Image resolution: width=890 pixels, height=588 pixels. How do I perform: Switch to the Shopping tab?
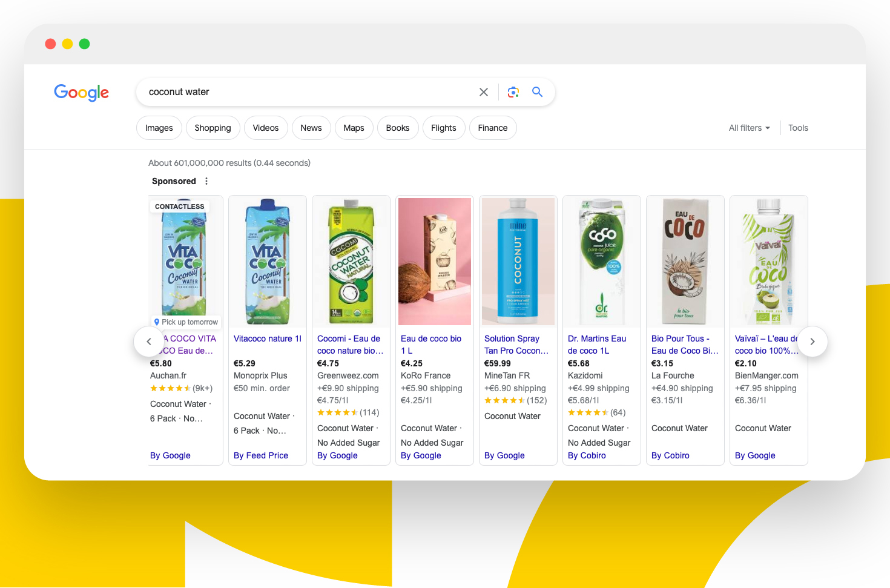[x=213, y=128]
